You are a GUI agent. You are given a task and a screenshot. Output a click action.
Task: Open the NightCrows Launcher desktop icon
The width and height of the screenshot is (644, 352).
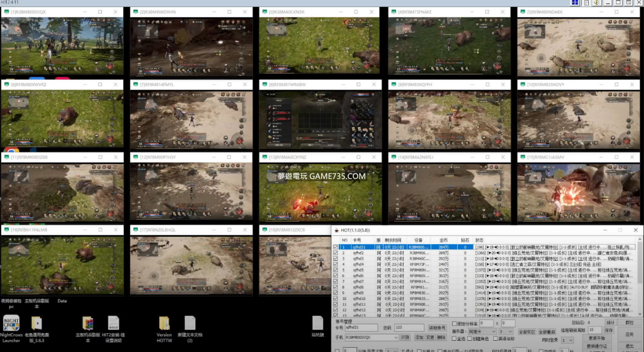tap(11, 323)
